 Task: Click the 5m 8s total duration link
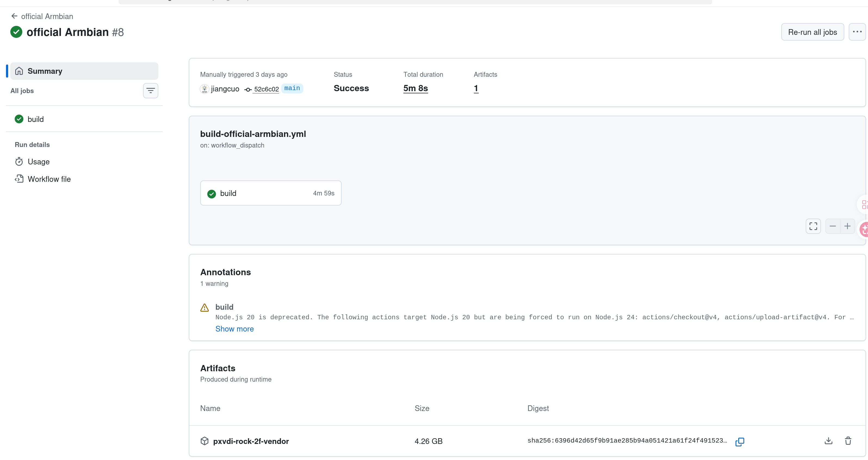[415, 88]
